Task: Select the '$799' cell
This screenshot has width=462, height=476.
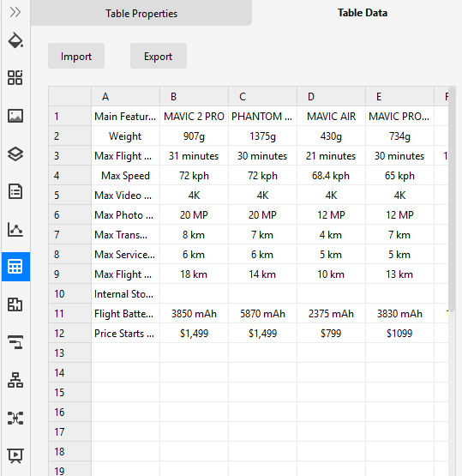Action: 331,334
